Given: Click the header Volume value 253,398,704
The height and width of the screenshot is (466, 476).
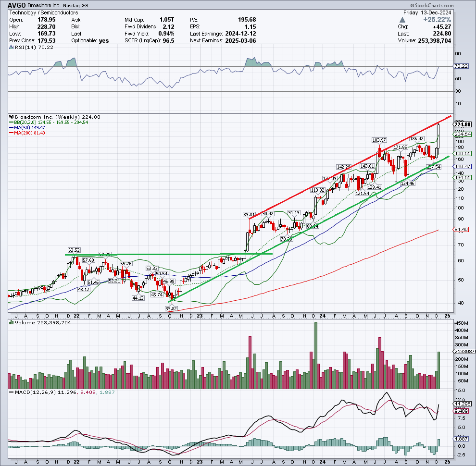Looking at the screenshot, I should pyautogui.click(x=435, y=41).
